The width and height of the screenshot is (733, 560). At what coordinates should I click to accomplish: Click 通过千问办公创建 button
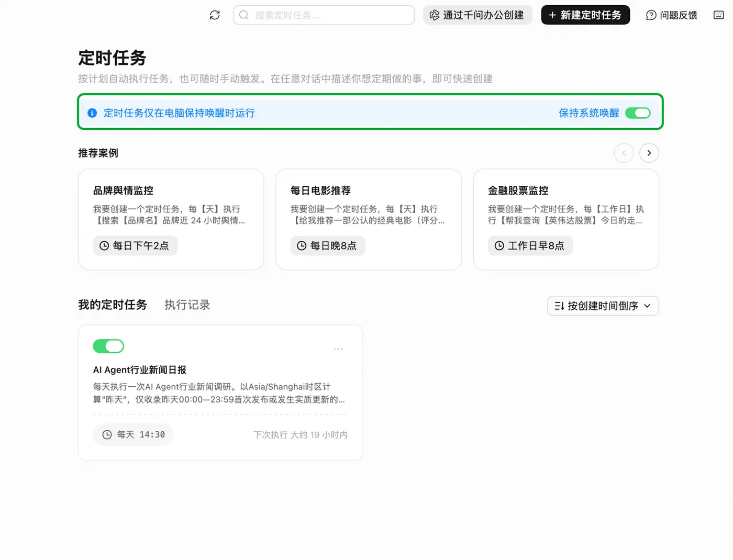coord(477,15)
